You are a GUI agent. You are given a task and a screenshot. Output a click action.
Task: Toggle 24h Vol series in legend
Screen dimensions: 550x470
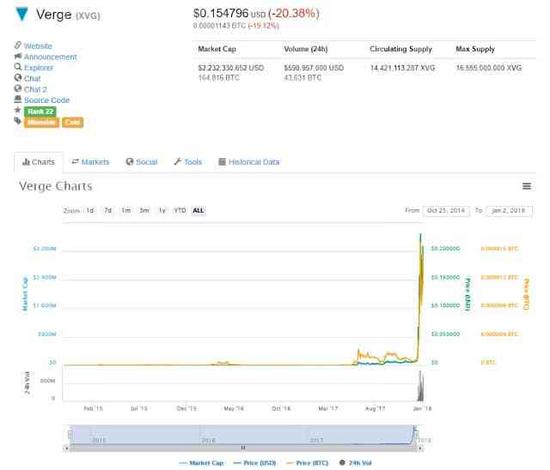(355, 463)
